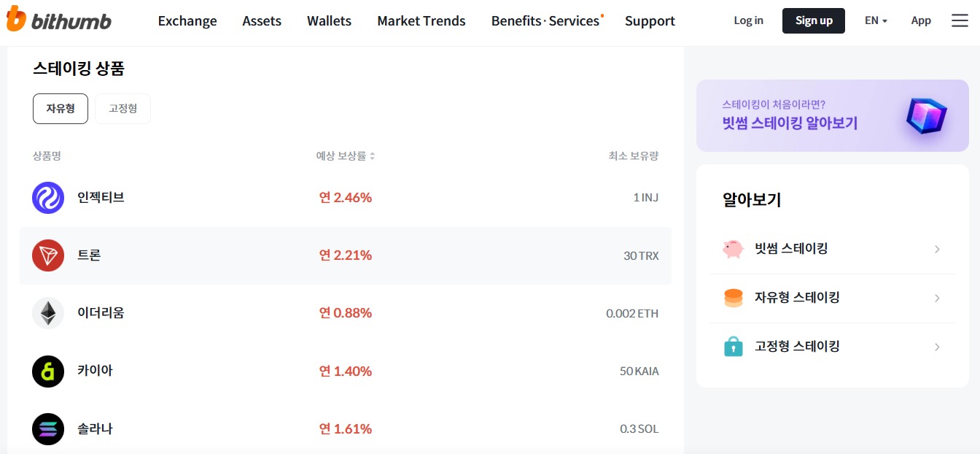This screenshot has width=980, height=454.
Task: Click the Injective coin icon
Action: coord(48,198)
